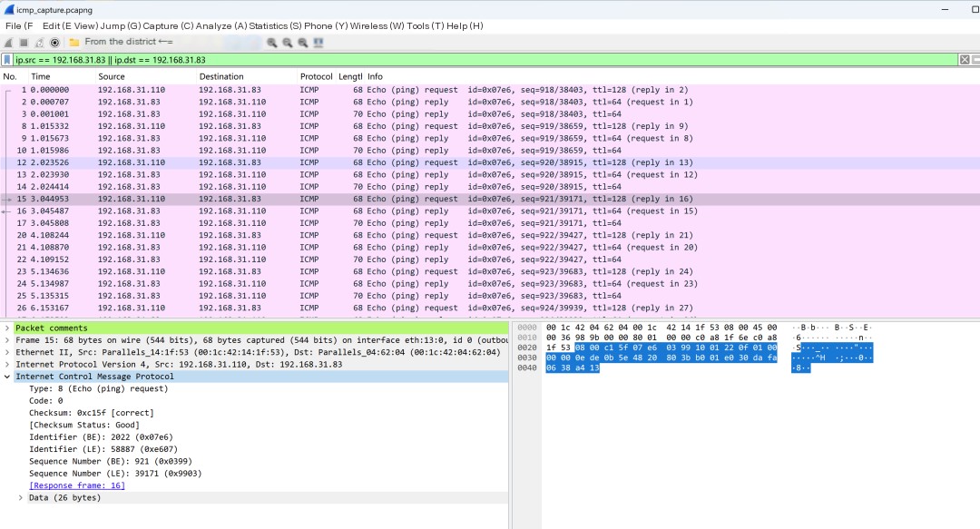Open the File menu
The image size is (980, 529).
tap(19, 26)
